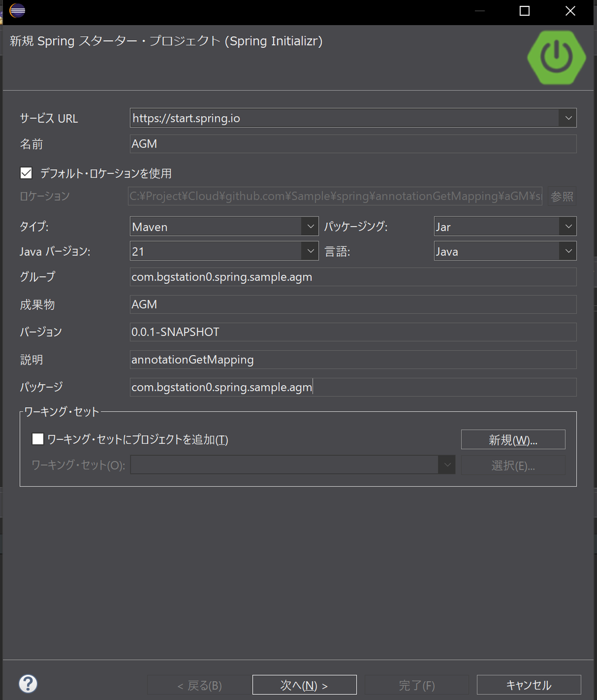Click the Eclipse icon in the title bar
Viewport: 597px width, 700px height.
click(17, 10)
